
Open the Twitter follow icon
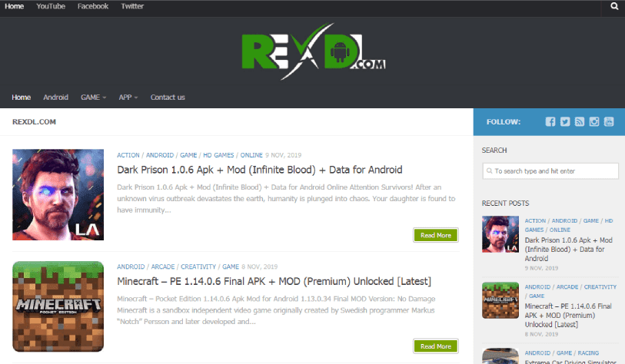[x=565, y=121]
